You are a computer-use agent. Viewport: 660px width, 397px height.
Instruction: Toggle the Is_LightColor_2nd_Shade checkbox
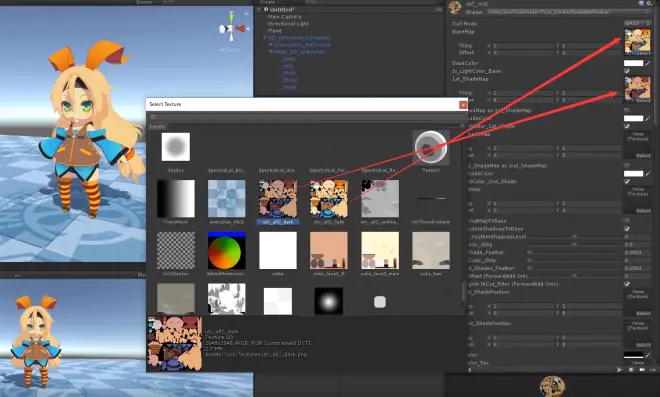click(x=627, y=181)
